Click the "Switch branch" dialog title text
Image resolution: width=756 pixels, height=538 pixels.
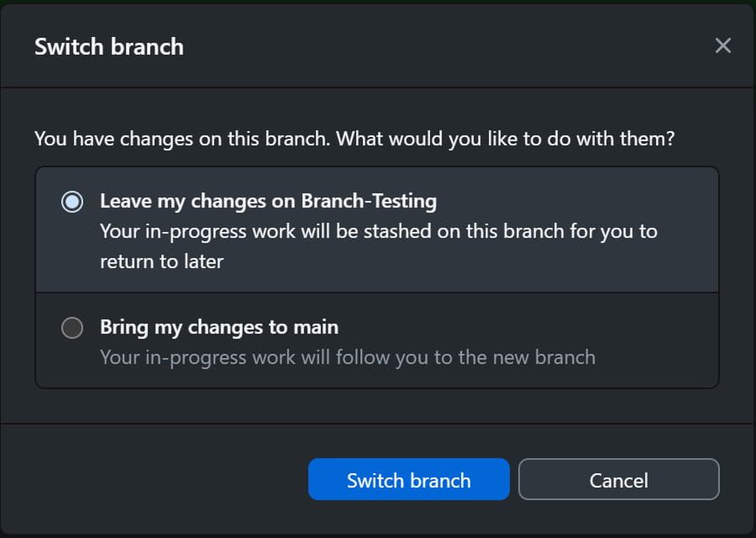point(108,46)
